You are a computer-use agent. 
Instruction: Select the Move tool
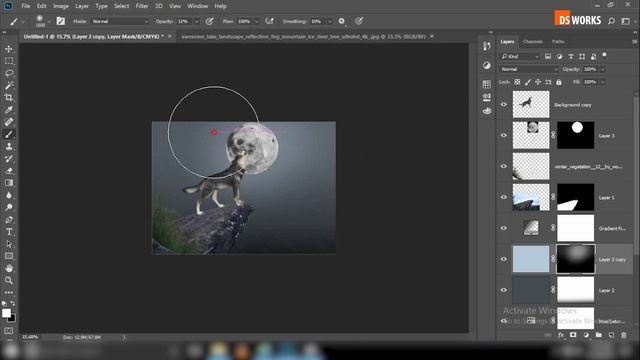pos(9,49)
